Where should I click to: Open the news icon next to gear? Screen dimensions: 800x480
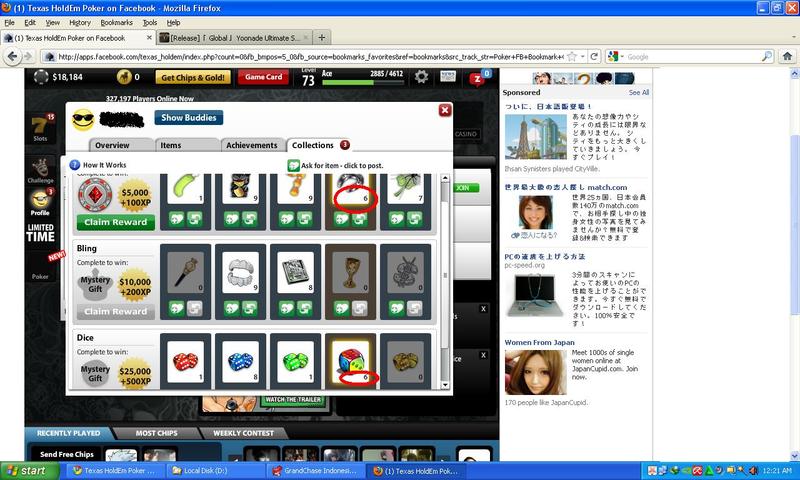coord(447,77)
